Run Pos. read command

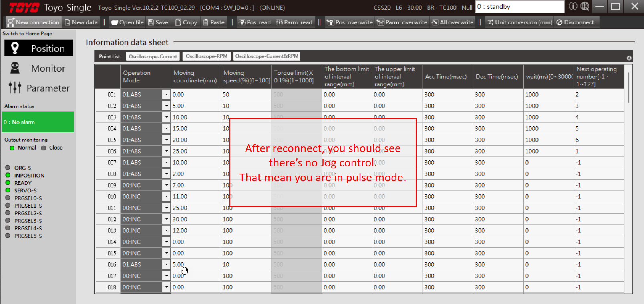pyautogui.click(x=255, y=22)
